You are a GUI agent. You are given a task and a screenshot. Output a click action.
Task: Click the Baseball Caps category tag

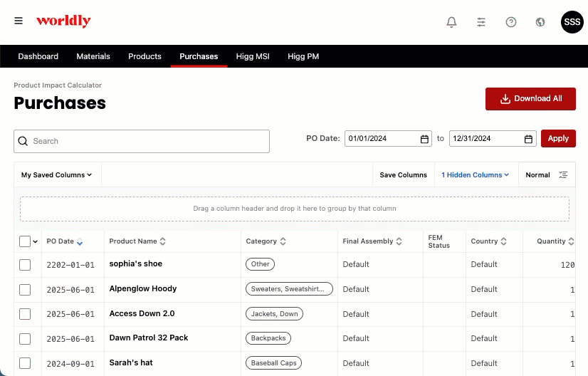click(273, 363)
